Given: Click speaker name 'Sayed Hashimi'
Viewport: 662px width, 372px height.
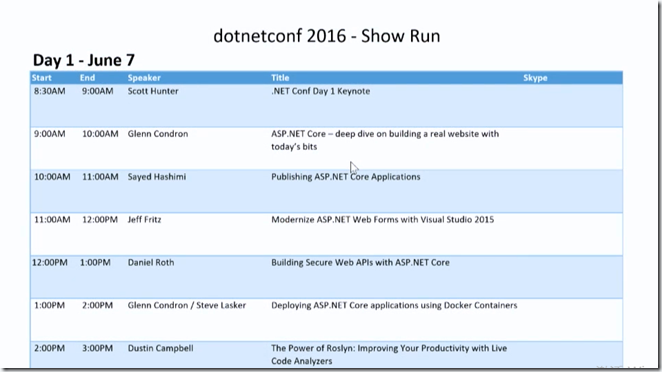Looking at the screenshot, I should point(157,177).
